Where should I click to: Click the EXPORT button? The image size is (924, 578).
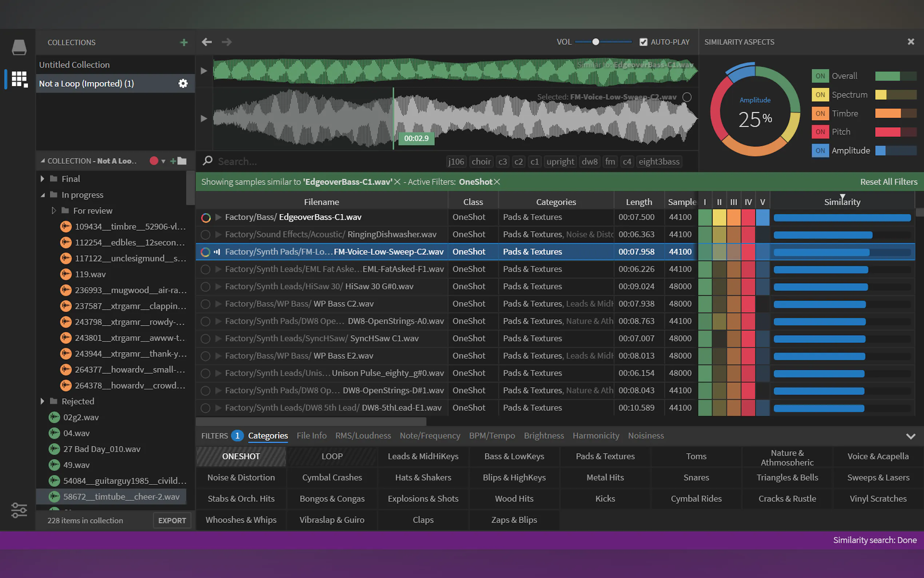(172, 520)
